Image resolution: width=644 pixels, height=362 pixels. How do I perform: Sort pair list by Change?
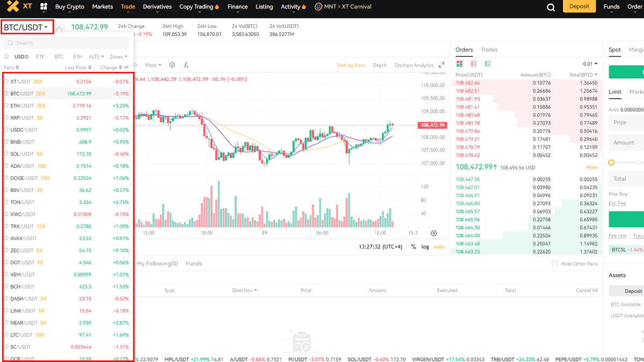click(x=110, y=68)
